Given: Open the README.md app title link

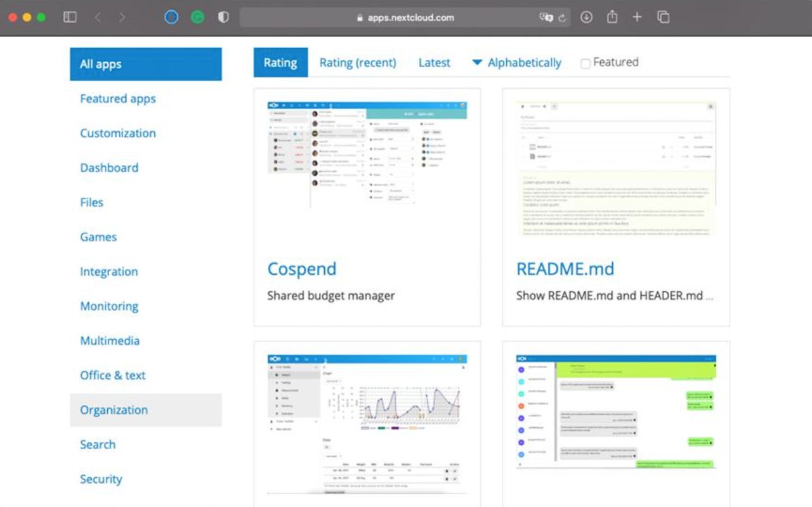Looking at the screenshot, I should coord(565,269).
